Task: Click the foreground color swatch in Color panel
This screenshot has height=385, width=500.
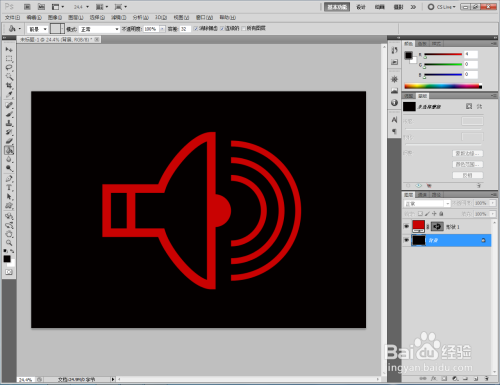Action: click(408, 55)
